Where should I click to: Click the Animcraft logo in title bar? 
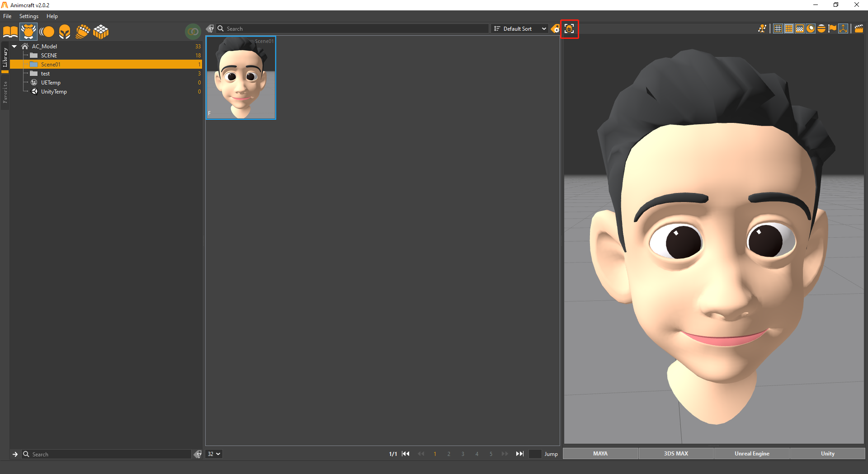5,5
